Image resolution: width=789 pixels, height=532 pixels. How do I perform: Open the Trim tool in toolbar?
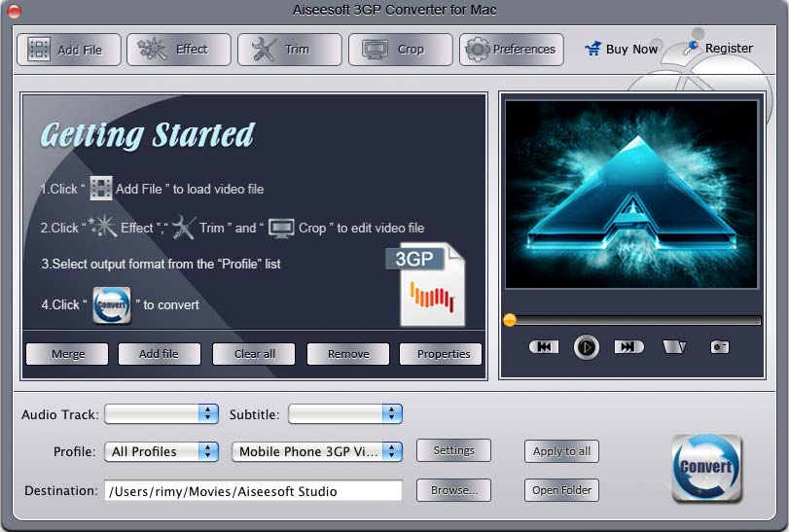(x=290, y=50)
